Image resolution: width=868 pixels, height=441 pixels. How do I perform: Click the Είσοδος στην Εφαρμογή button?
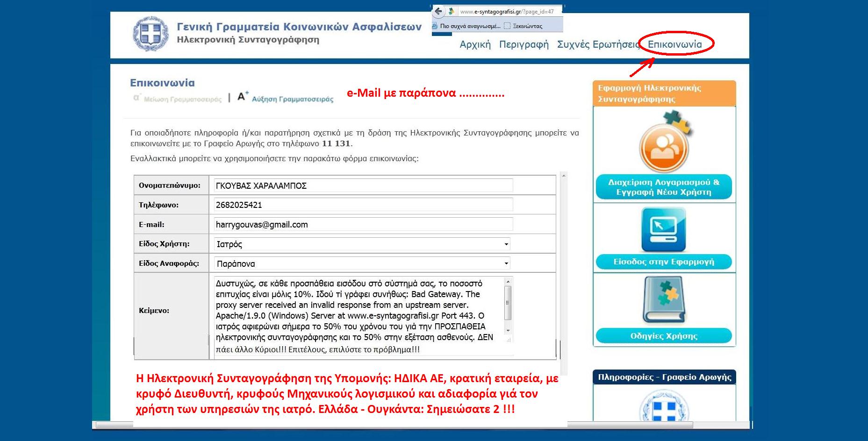(664, 262)
